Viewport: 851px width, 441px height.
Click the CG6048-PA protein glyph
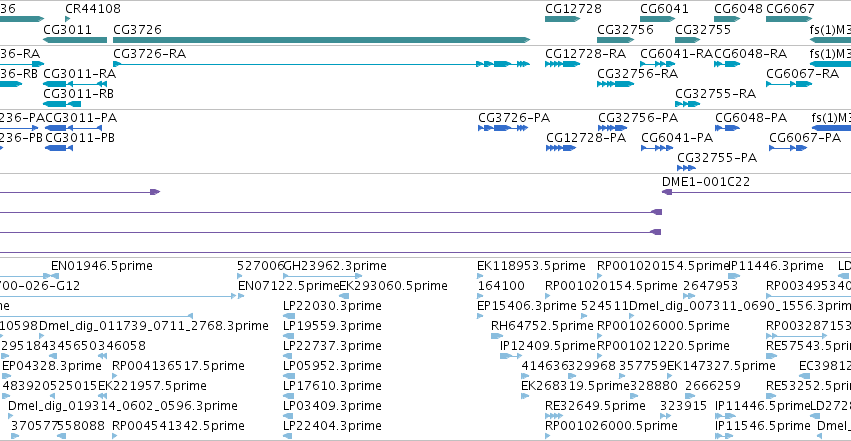coord(727,128)
